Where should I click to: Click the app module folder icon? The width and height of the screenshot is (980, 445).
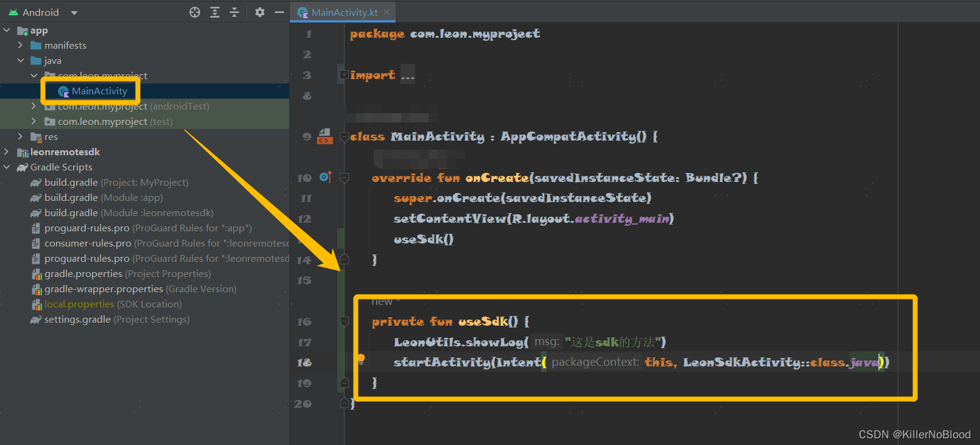(23, 30)
